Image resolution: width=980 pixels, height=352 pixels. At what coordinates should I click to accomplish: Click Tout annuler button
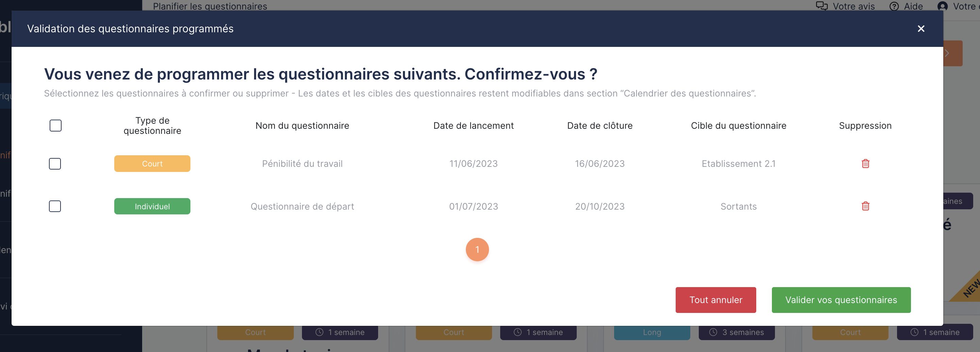pos(715,300)
